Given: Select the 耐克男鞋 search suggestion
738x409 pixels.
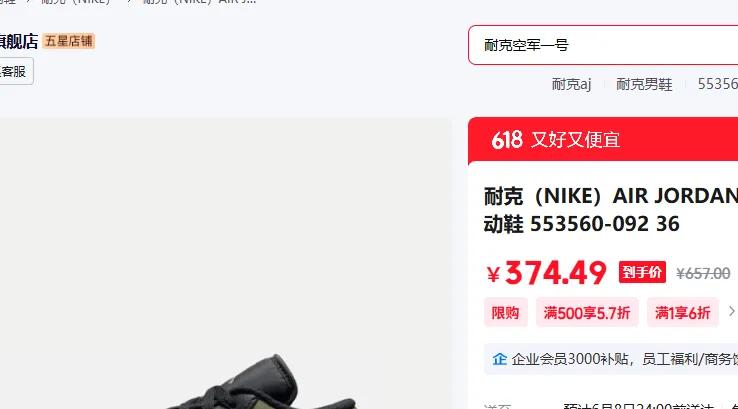Looking at the screenshot, I should [644, 84].
